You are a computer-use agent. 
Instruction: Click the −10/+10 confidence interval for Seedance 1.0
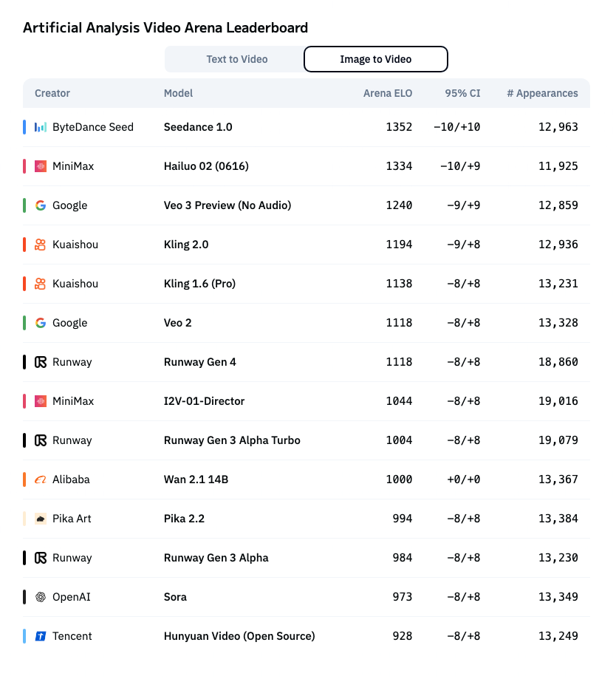pyautogui.click(x=457, y=127)
